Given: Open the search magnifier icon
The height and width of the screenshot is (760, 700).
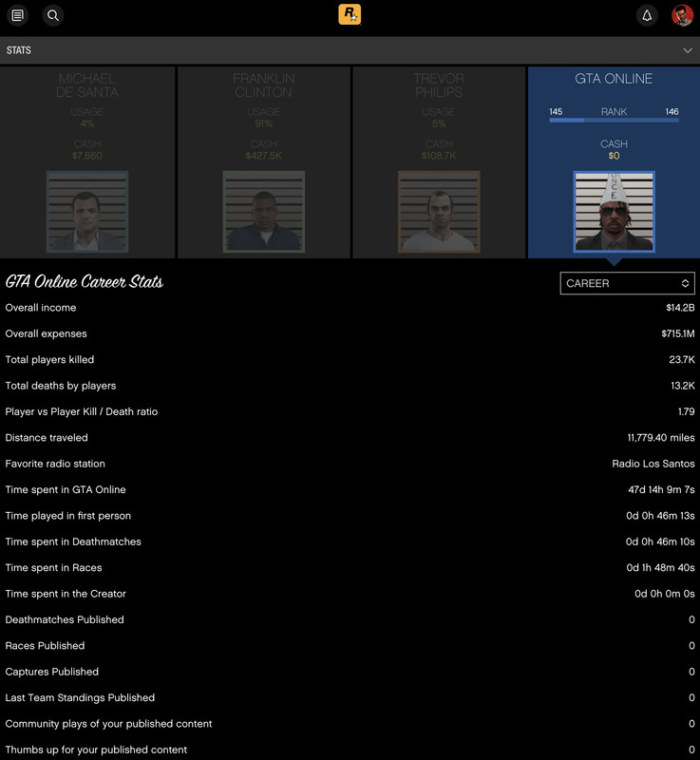Looking at the screenshot, I should pyautogui.click(x=53, y=15).
